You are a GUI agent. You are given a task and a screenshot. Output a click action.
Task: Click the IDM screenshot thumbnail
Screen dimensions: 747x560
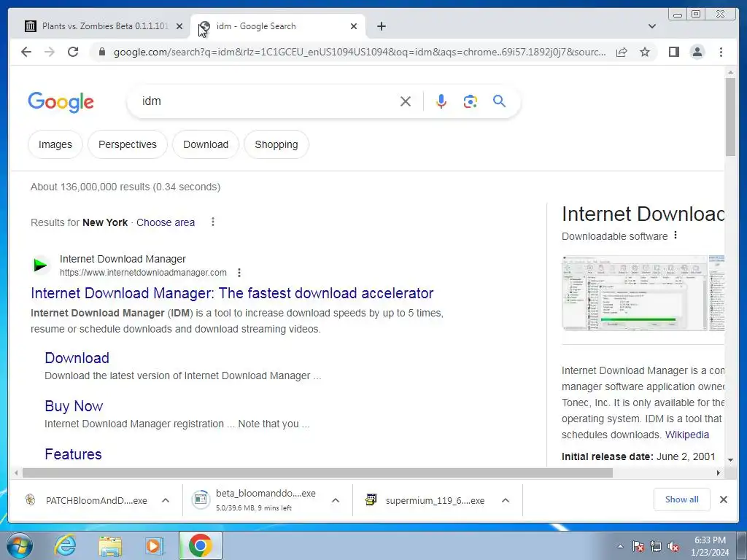coord(635,293)
